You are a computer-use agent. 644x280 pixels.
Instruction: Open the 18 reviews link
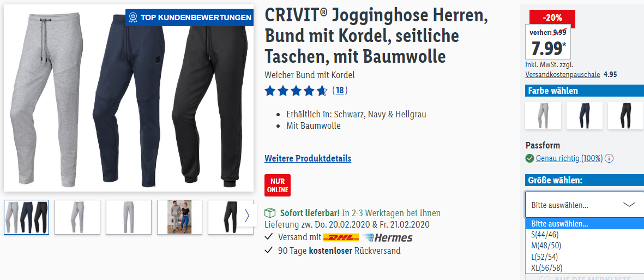[x=340, y=90]
